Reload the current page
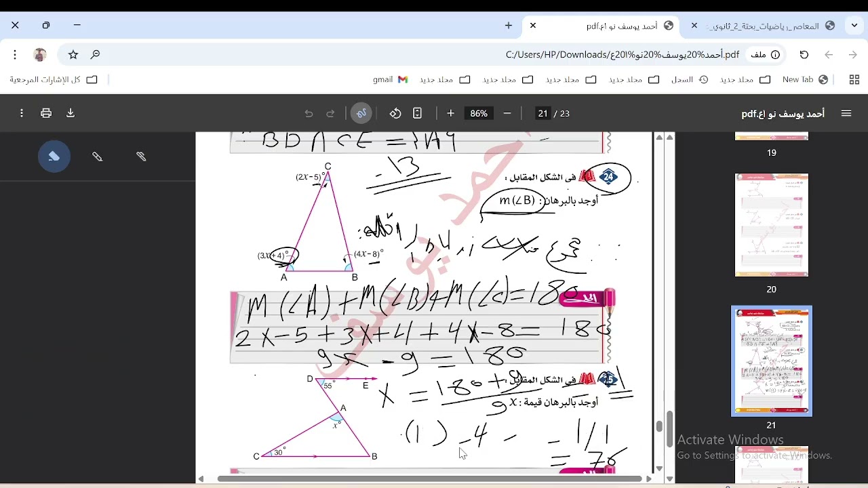Viewport: 868px width, 488px height. [x=804, y=54]
